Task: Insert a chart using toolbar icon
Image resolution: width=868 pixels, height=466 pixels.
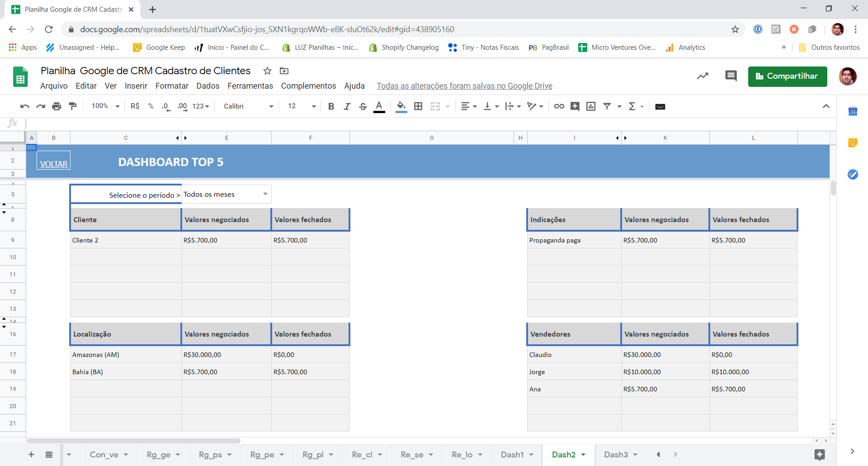Action: pyautogui.click(x=591, y=106)
